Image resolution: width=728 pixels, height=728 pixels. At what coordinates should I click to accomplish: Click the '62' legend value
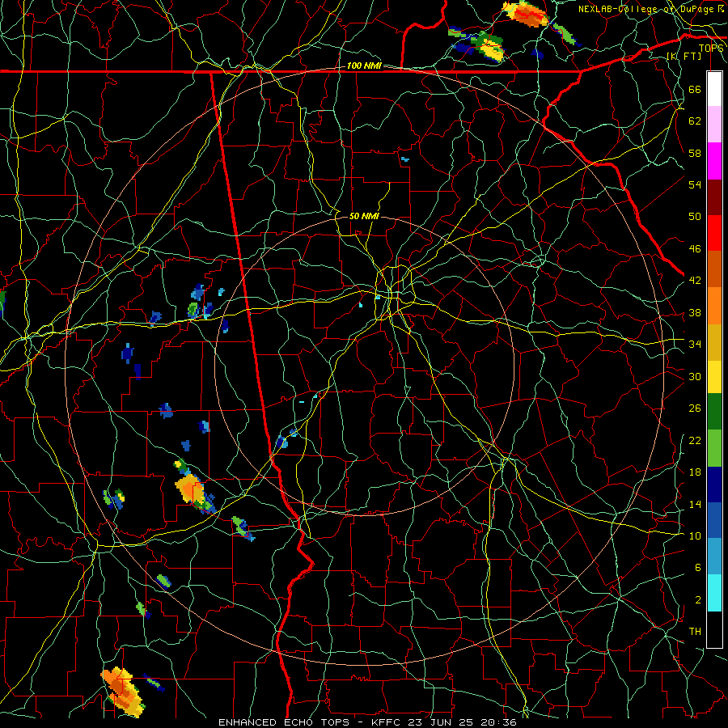[695, 121]
